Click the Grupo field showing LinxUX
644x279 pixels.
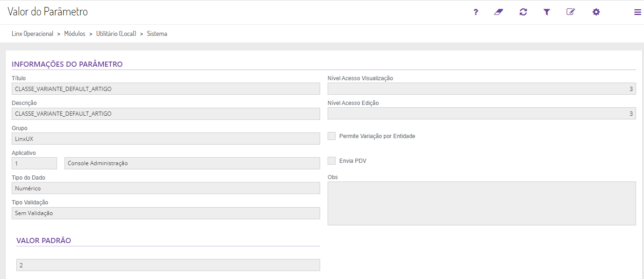pos(166,139)
